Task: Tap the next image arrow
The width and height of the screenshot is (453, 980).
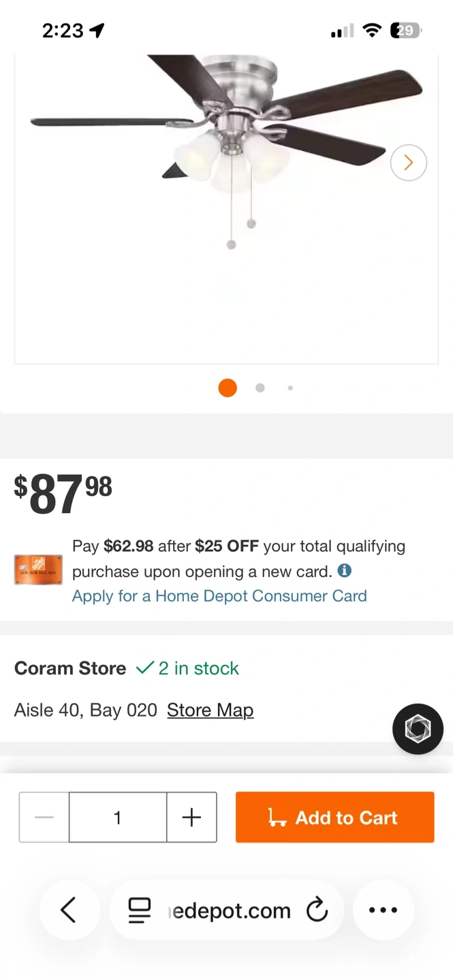Action: pos(409,163)
